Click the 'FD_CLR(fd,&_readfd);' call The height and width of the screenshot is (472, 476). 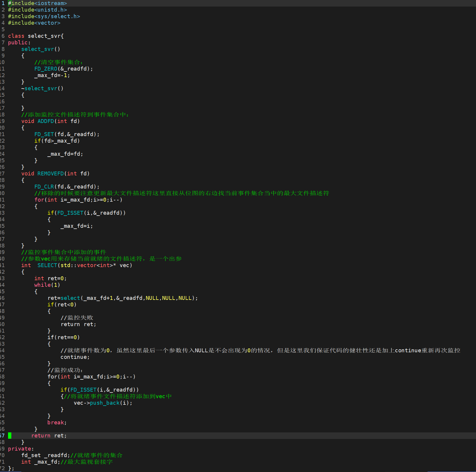[67, 187]
